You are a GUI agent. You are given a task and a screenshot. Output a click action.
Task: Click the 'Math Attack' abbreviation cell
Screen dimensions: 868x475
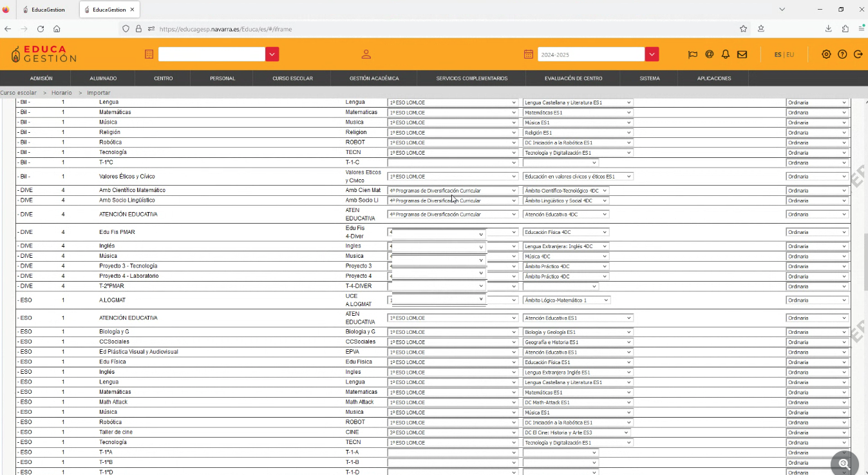point(359,402)
